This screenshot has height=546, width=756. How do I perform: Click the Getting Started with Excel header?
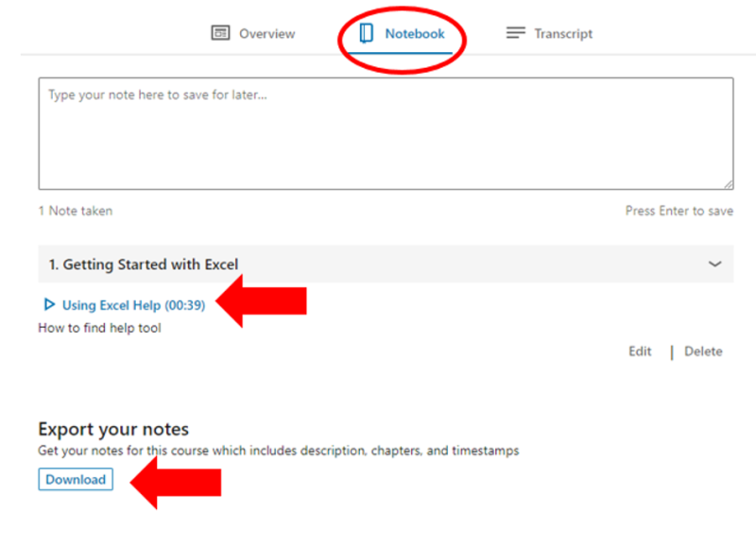144,264
